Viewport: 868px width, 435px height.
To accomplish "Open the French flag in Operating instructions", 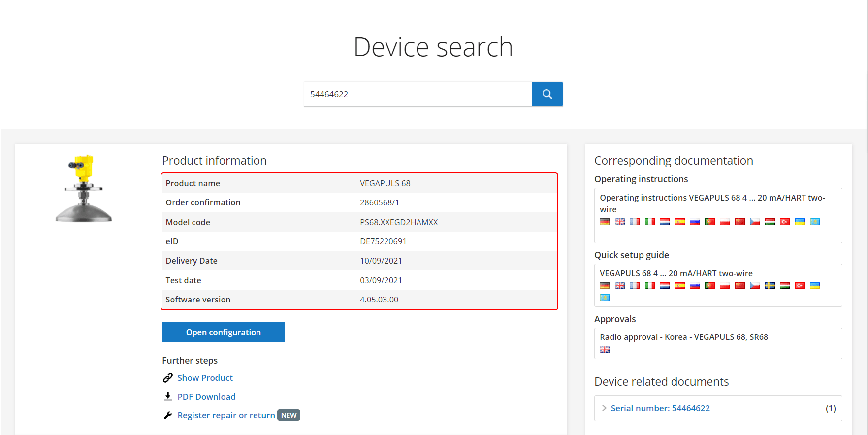I will [635, 222].
